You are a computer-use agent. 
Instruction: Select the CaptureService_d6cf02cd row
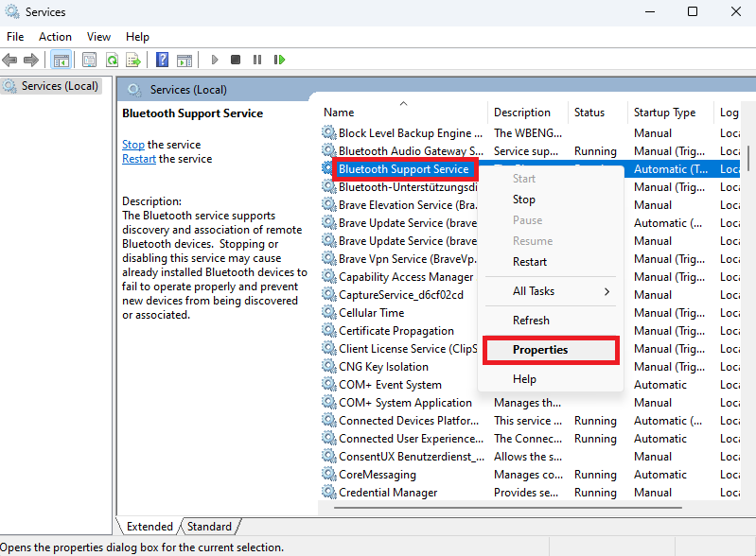click(x=398, y=294)
